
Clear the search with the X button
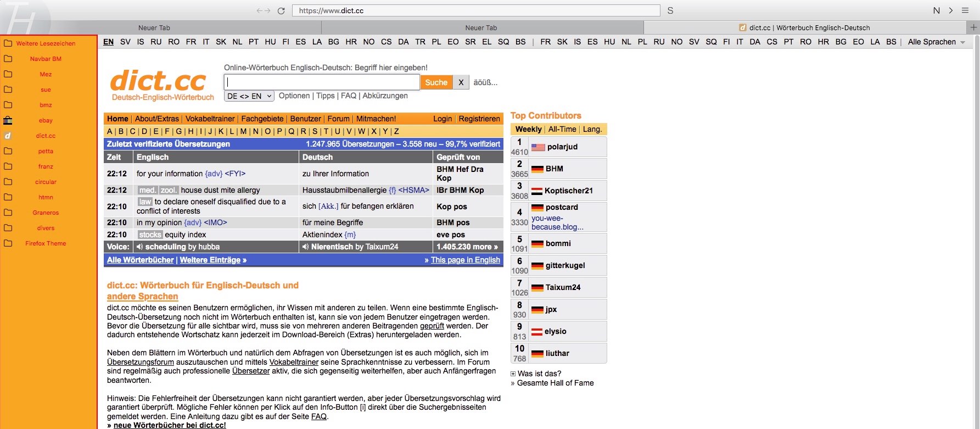click(x=461, y=82)
